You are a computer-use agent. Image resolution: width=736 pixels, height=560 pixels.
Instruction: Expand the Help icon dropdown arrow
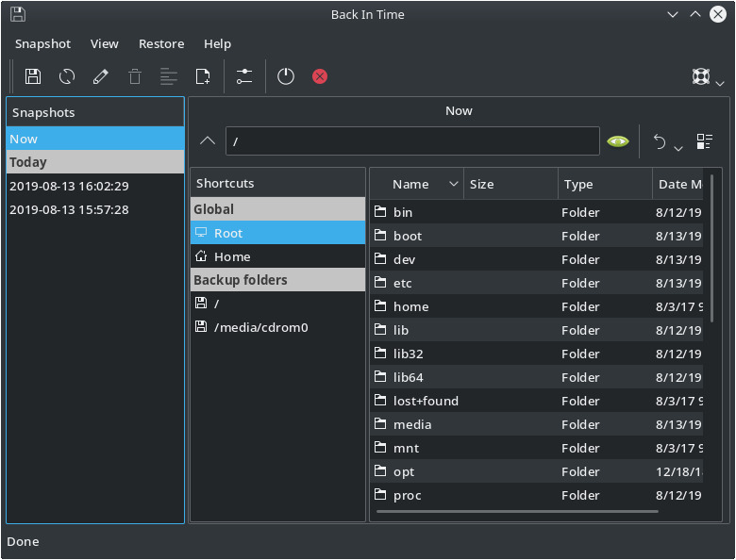(720, 84)
